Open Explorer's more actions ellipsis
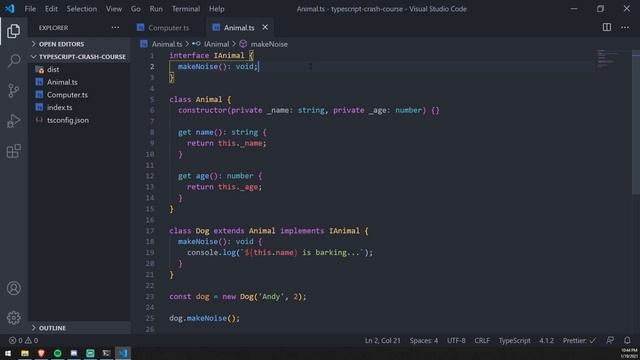The width and height of the screenshot is (640, 360). (x=115, y=28)
